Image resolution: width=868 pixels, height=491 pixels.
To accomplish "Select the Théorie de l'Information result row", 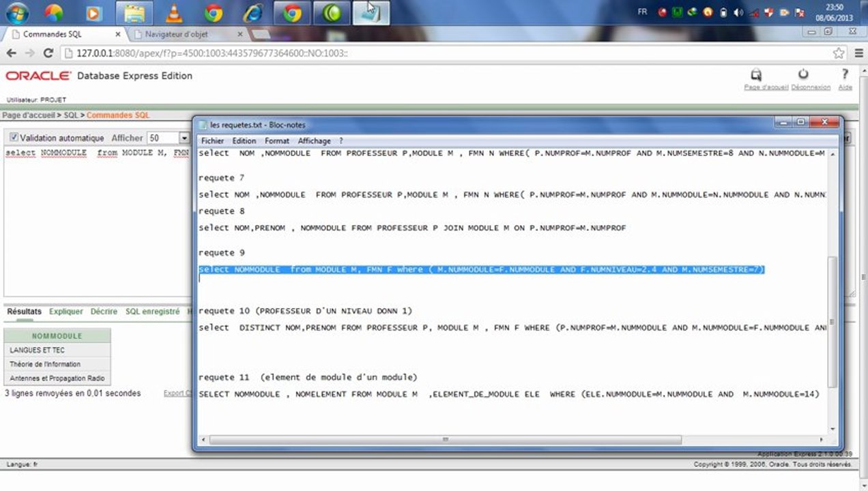I will [57, 364].
